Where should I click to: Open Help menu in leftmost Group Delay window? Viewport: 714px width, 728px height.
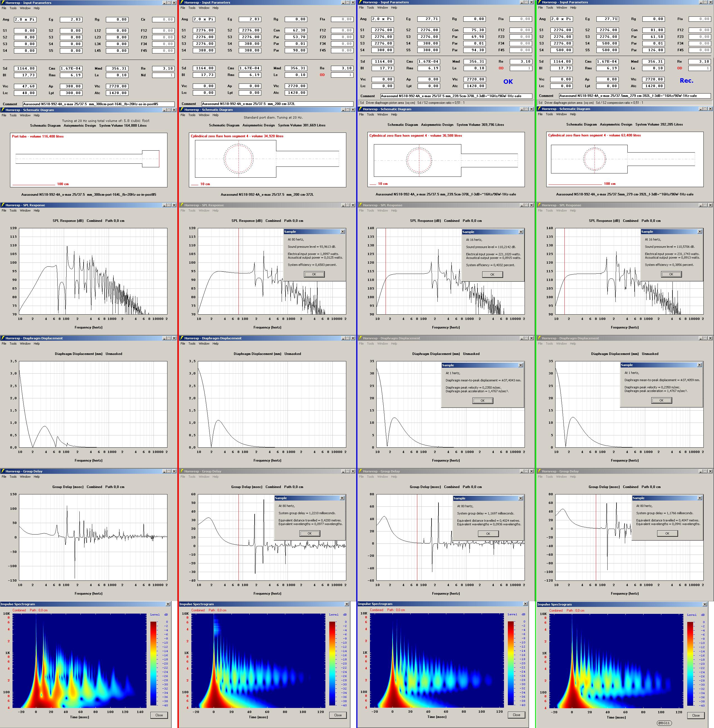(36, 477)
